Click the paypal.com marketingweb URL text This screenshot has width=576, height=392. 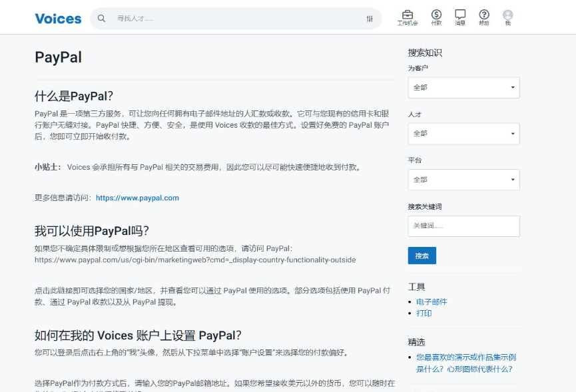195,260
